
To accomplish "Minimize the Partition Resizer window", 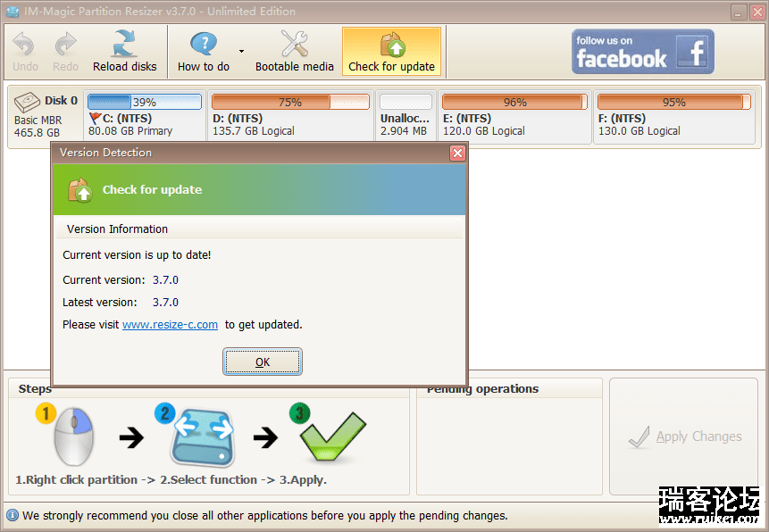I will pos(738,12).
